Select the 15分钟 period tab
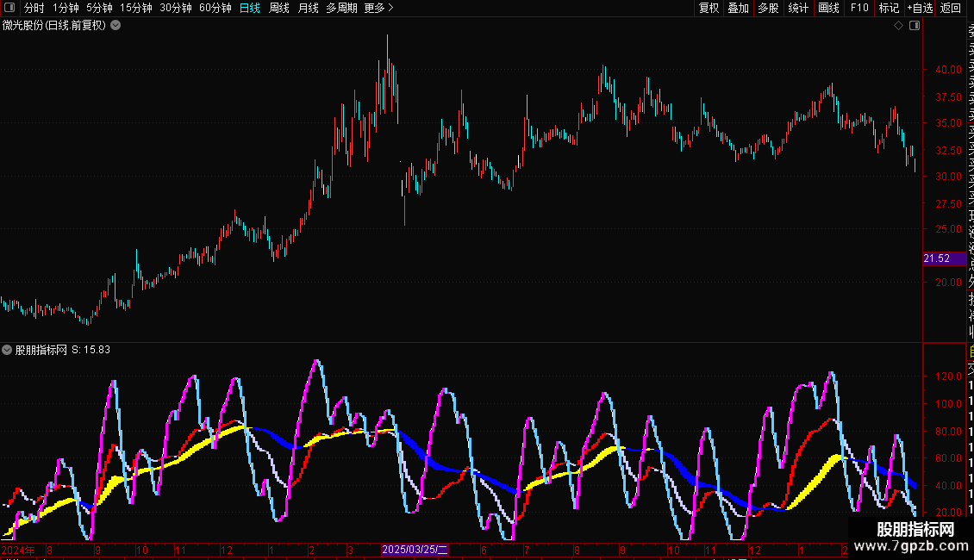The height and width of the screenshot is (560, 974). 136,8
